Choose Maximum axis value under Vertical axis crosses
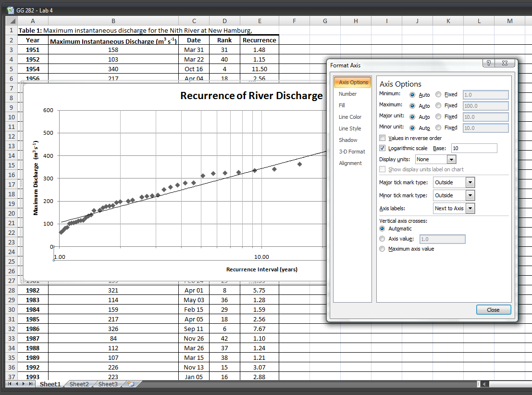 tap(382, 249)
